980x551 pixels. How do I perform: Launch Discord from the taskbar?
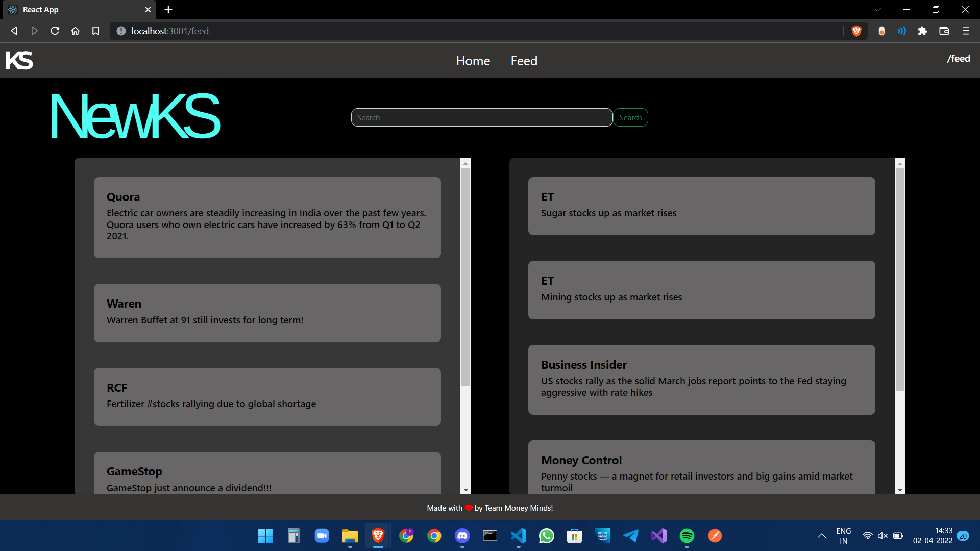click(x=462, y=536)
